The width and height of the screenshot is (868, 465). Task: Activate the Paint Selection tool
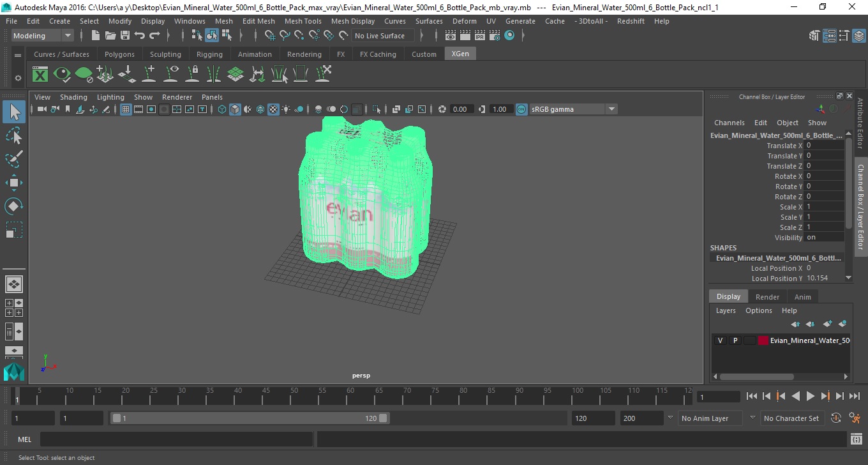coord(14,159)
